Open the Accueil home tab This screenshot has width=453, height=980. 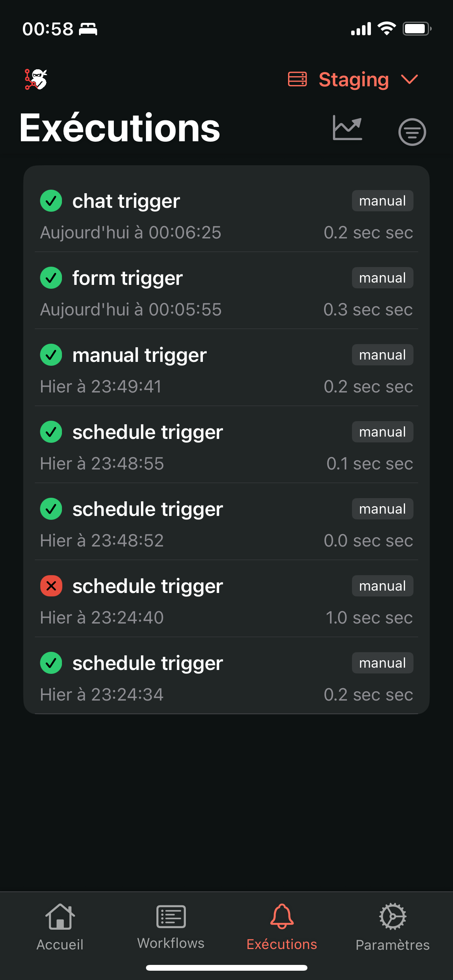60,927
